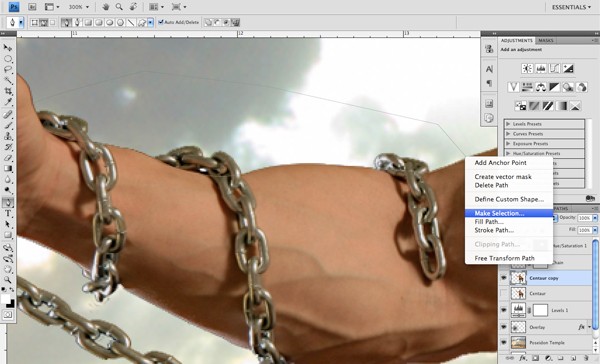Choose the Line shape tool in options bar

point(131,23)
